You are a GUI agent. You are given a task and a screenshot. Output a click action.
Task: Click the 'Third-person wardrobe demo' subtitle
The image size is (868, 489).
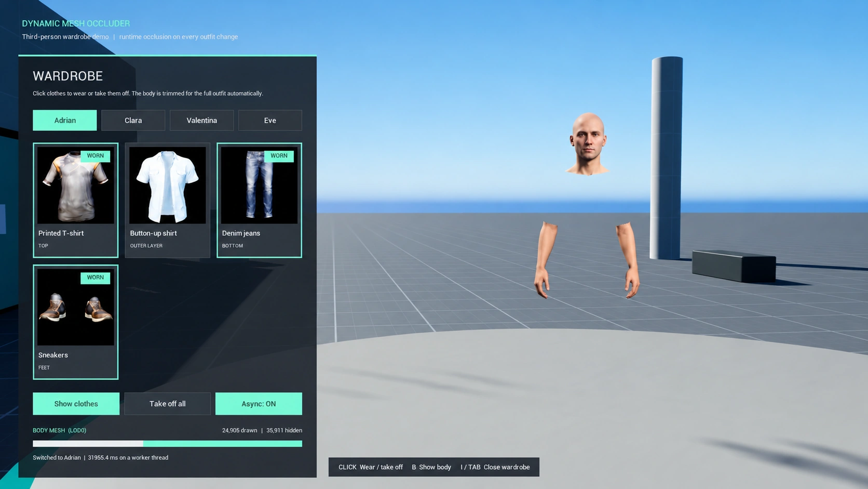click(x=65, y=37)
